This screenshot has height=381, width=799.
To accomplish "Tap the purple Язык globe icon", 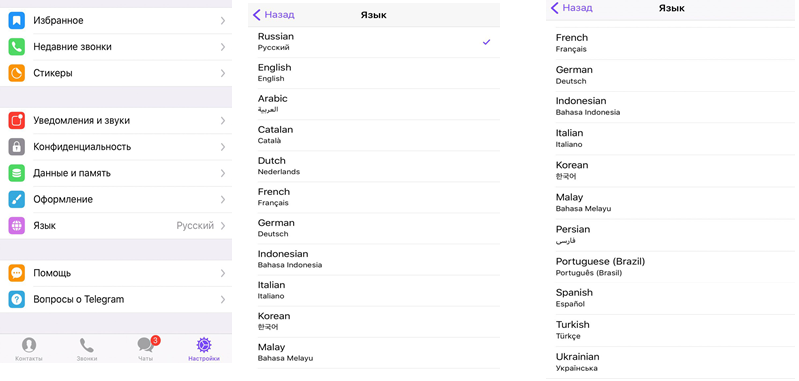I will [x=16, y=226].
